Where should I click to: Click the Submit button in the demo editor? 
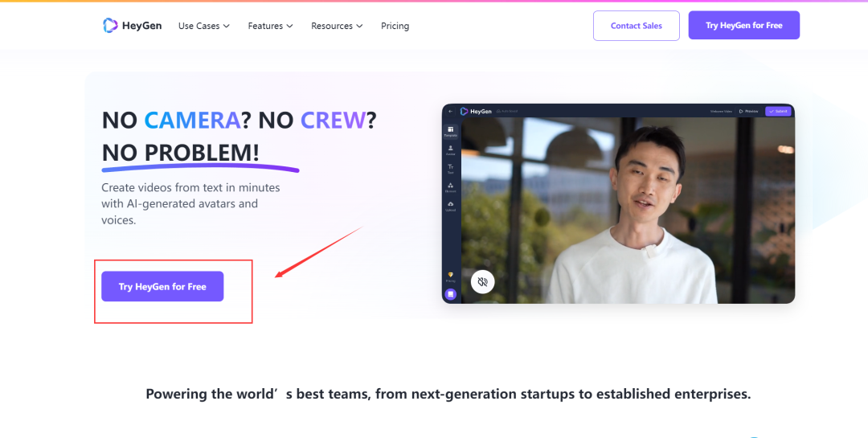pyautogui.click(x=778, y=111)
